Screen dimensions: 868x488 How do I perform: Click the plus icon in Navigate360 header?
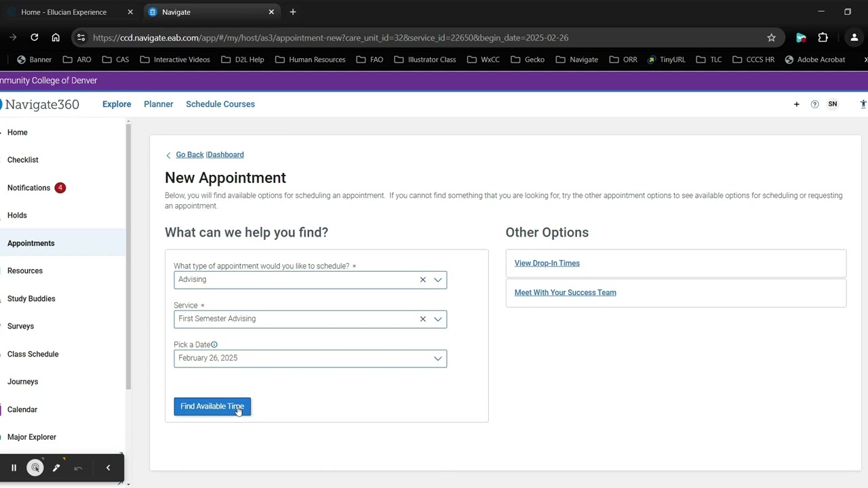pos(797,104)
